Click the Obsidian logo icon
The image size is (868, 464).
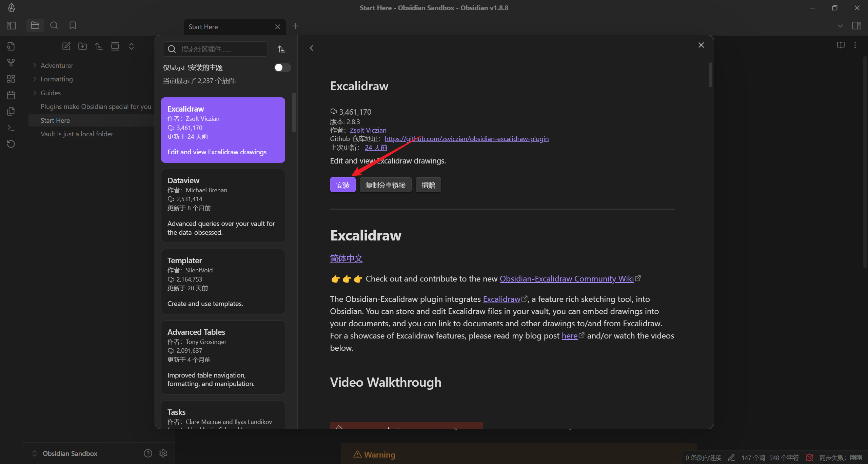click(x=11, y=7)
